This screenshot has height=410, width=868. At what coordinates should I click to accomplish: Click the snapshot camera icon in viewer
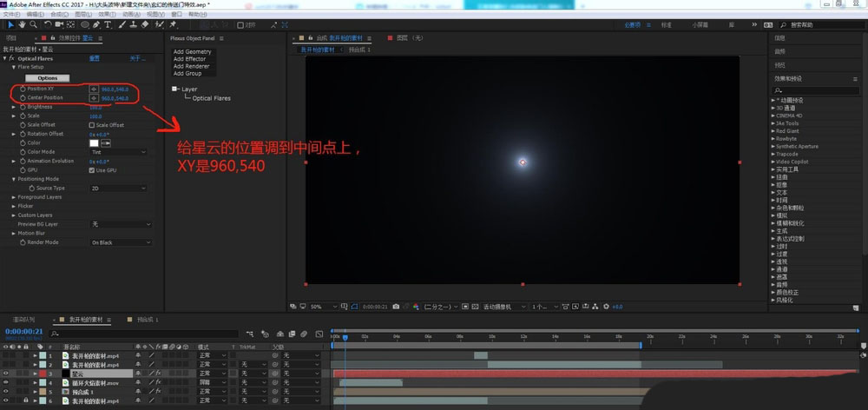coord(396,307)
